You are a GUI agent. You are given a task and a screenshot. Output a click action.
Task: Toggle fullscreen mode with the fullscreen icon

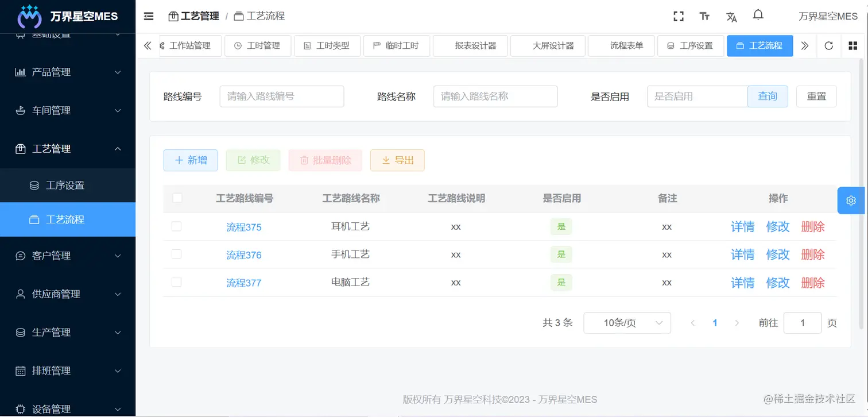point(678,16)
